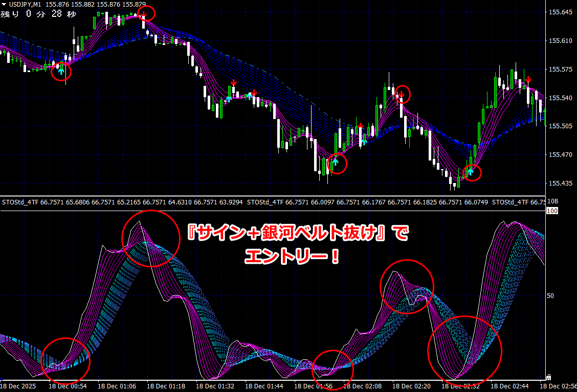Click the 50 level on oscillator scale
The height and width of the screenshot is (392, 577).
[551, 296]
